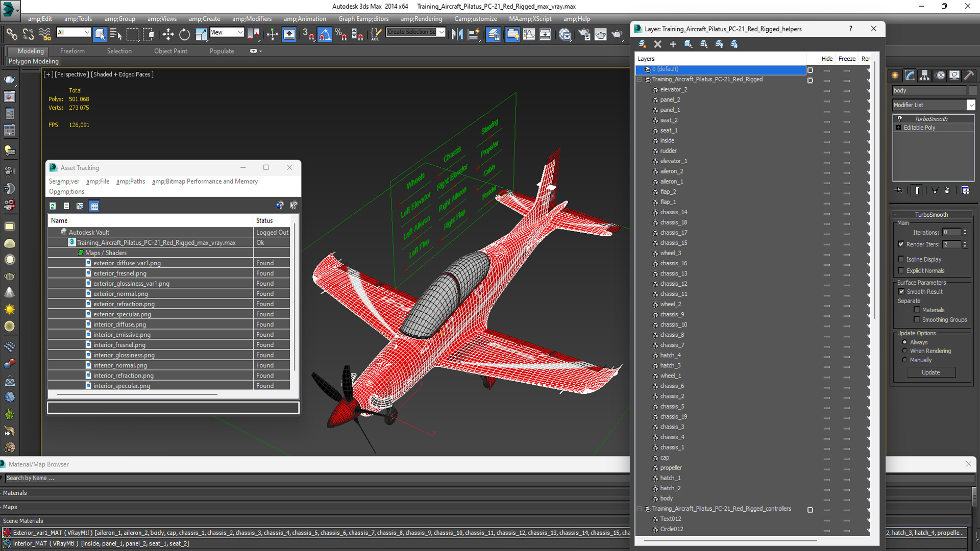The width and height of the screenshot is (980, 551).
Task: Select the Link tool in main toolbar
Action: (11, 34)
